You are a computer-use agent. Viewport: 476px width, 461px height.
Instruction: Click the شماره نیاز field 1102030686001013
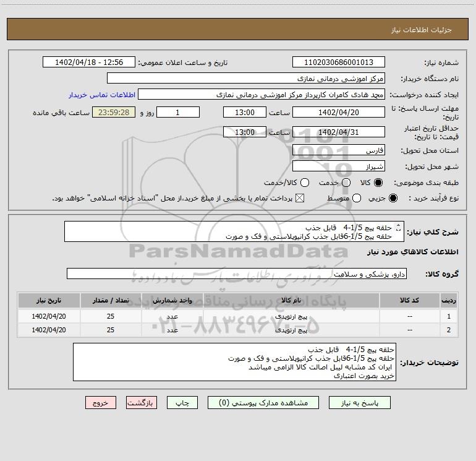[x=339, y=62]
